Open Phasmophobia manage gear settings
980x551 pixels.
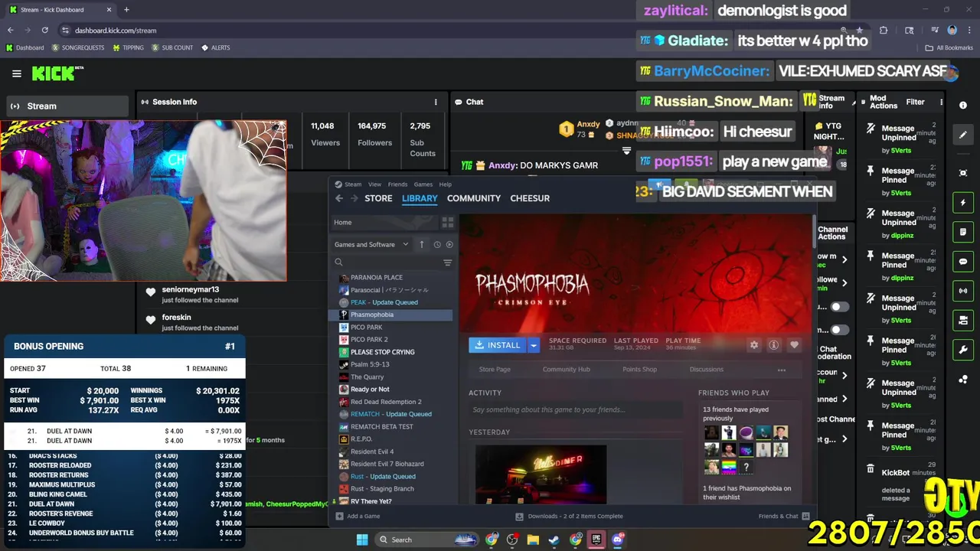754,345
